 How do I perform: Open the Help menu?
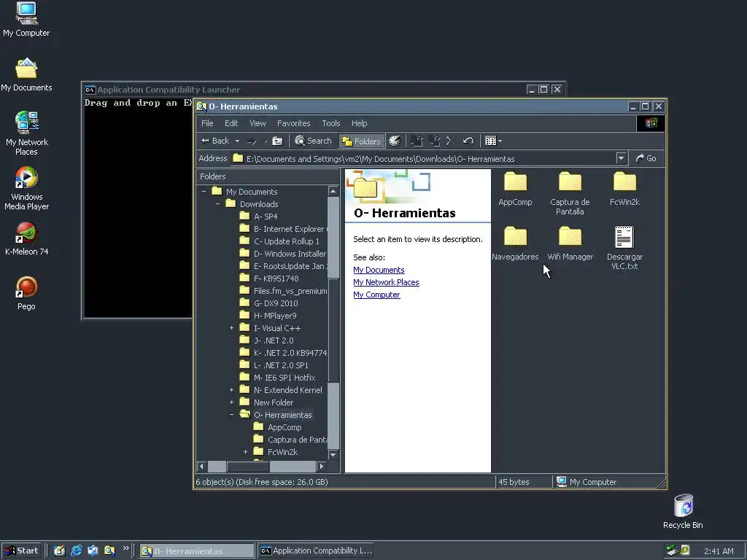click(359, 123)
